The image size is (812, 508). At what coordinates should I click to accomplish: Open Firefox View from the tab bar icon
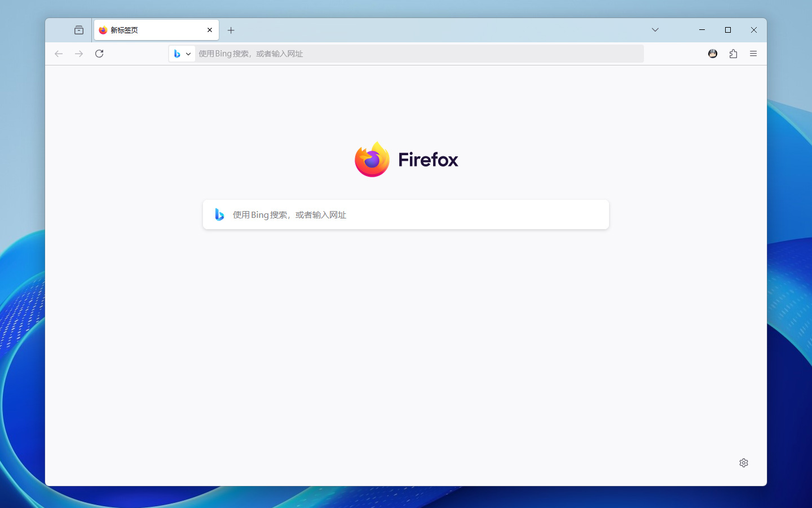click(x=79, y=30)
